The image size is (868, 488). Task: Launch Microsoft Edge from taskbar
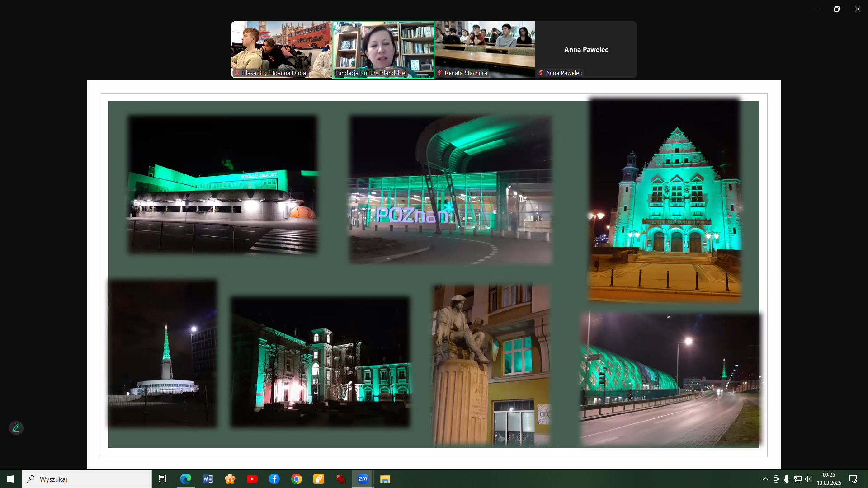(x=186, y=479)
